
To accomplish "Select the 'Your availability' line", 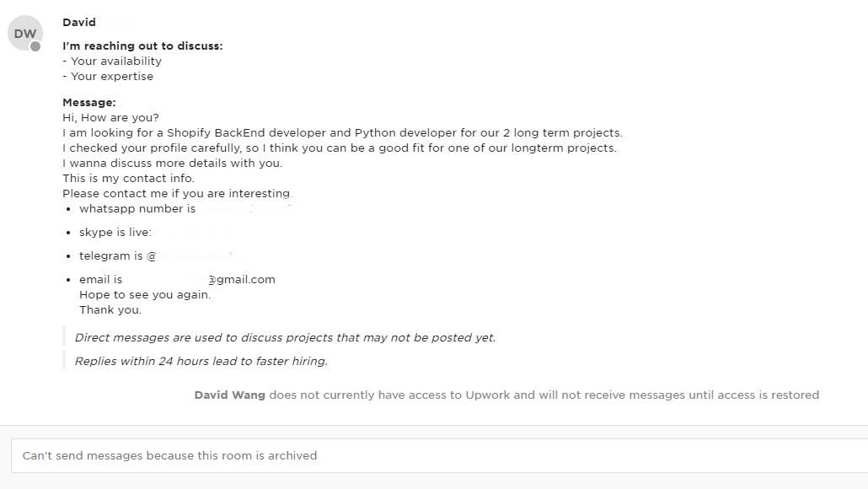I will pos(112,61).
